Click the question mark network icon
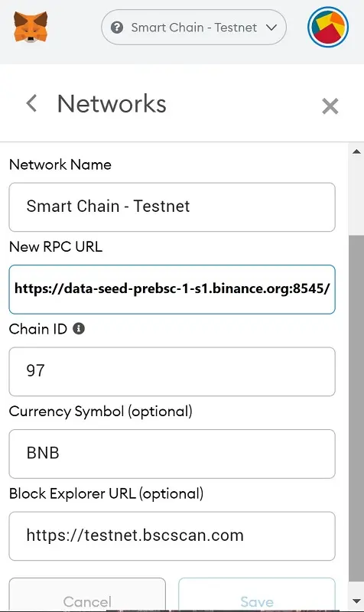Screen dimensions: 364x612 [x=117, y=28]
